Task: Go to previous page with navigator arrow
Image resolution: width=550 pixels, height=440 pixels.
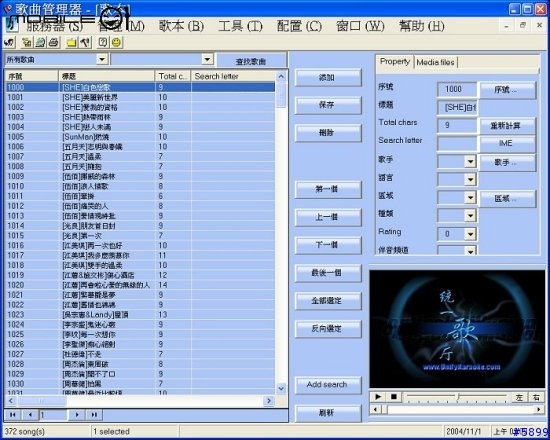Action: (31, 415)
